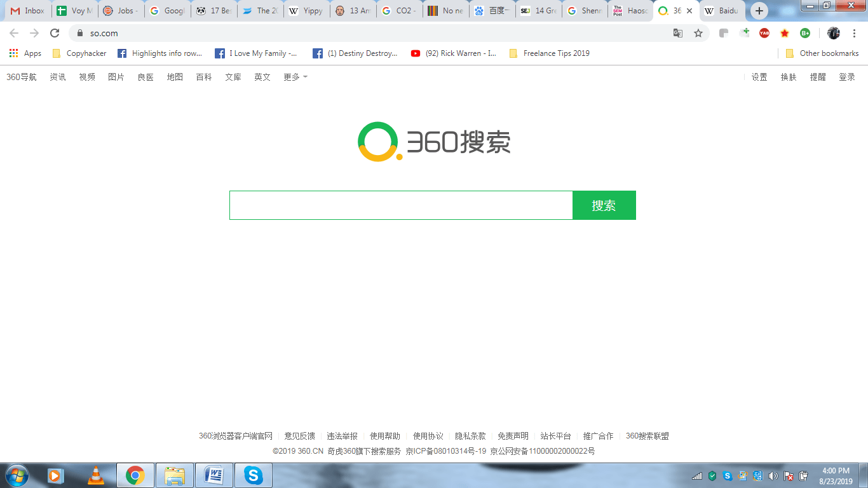
Task: Open the 360搜索联盟 footer link
Action: (x=648, y=436)
